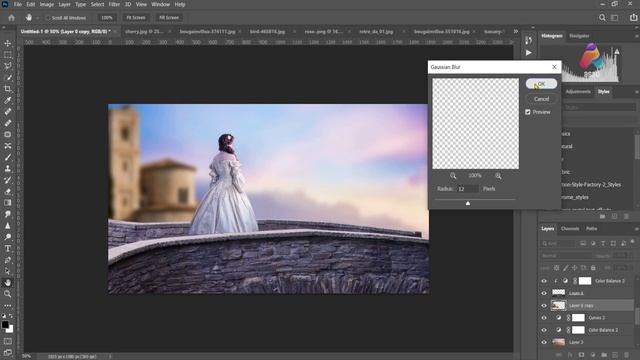Image resolution: width=640 pixels, height=360 pixels.
Task: Open the Window menu
Action: 160,4
